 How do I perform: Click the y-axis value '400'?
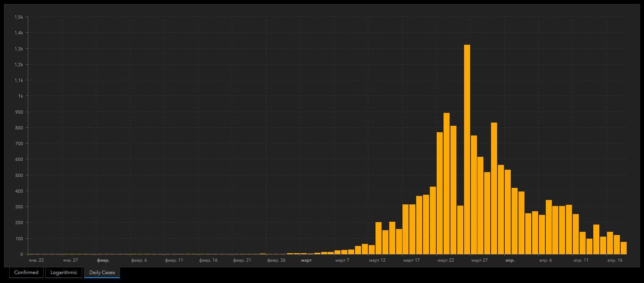pos(19,191)
